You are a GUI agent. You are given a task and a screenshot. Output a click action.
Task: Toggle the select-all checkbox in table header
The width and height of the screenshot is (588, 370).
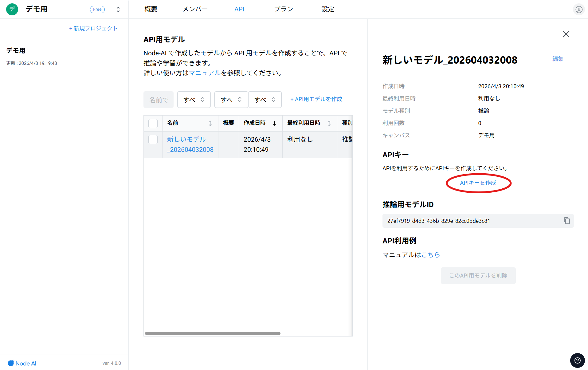coord(153,123)
